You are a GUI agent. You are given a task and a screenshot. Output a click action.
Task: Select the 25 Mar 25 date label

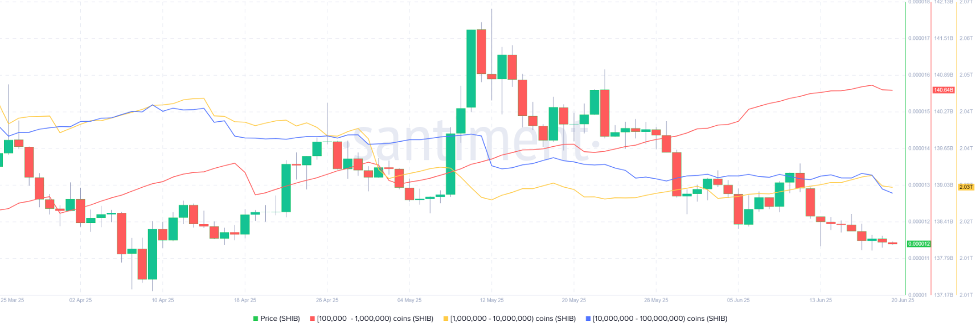[13, 300]
